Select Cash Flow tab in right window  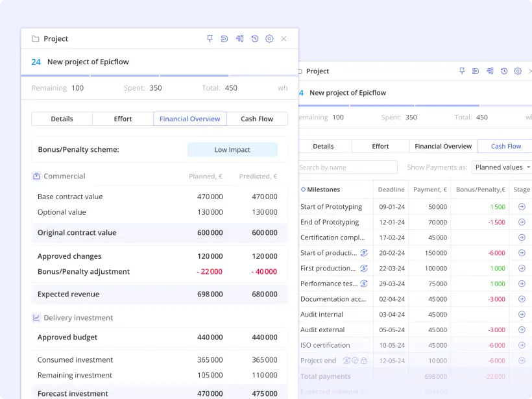point(506,146)
